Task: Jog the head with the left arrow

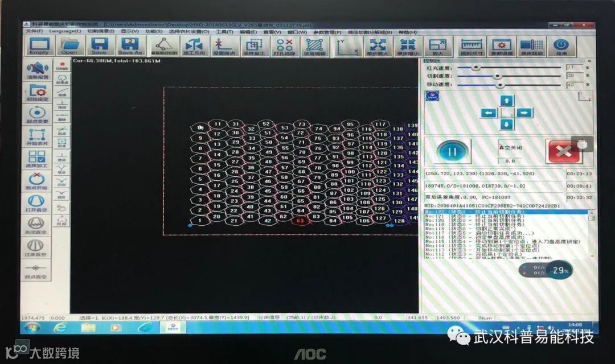Action: [489, 113]
